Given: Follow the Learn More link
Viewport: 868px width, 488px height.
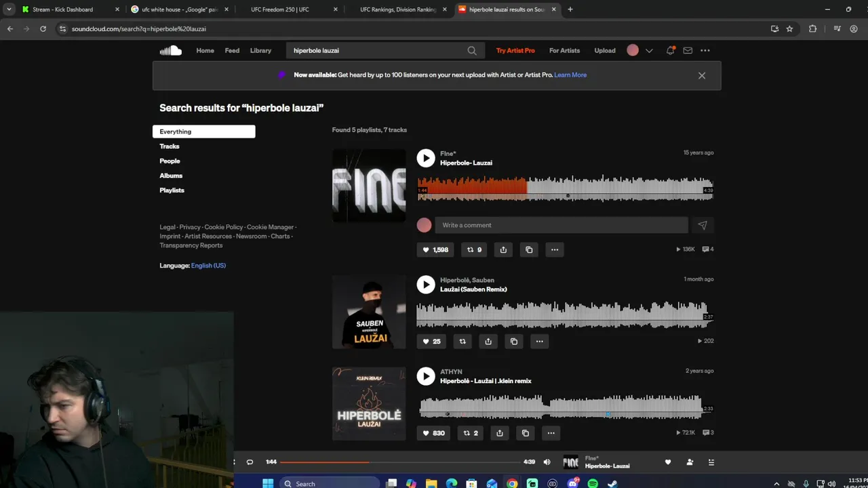Looking at the screenshot, I should click(570, 75).
